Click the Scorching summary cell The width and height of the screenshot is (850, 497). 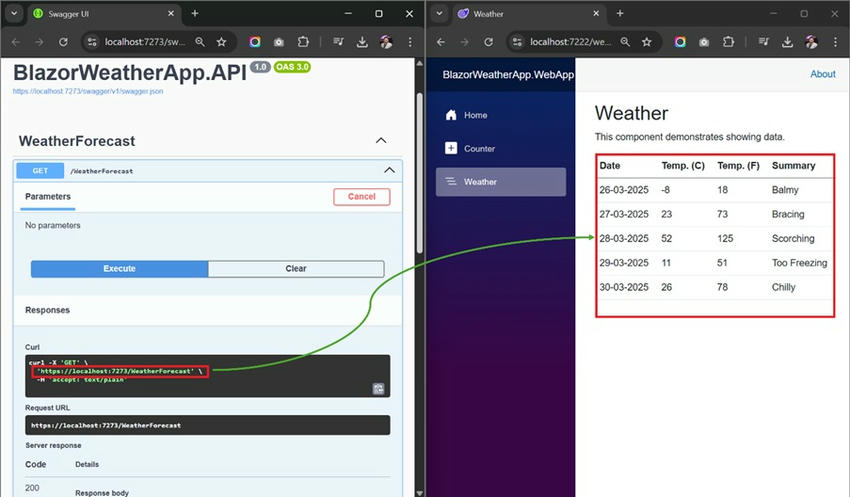(x=793, y=238)
